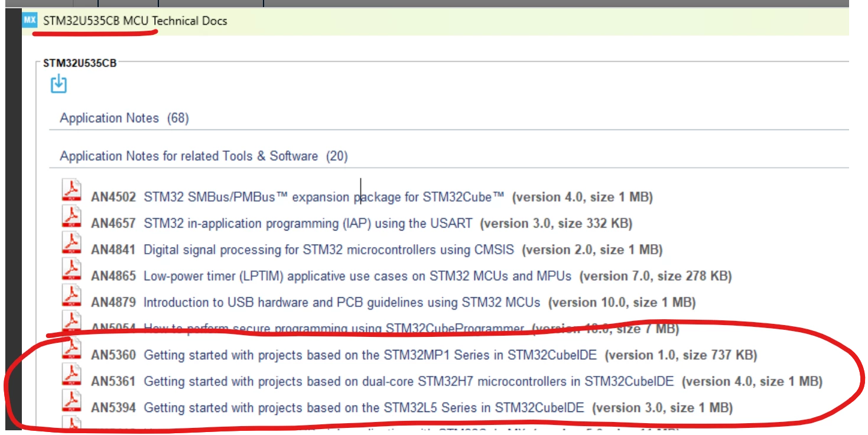Image resolution: width=868 pixels, height=435 pixels.
Task: Click "(version 1.0, size 737 KB)" text
Action: tap(681, 355)
